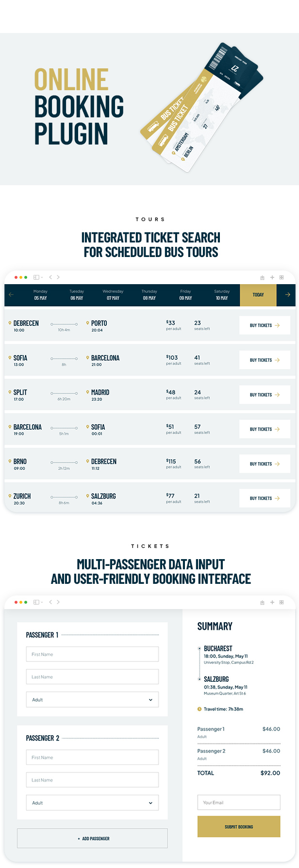Buy tickets for Debrecen to Porto route
This screenshot has width=299, height=868.
point(265,325)
